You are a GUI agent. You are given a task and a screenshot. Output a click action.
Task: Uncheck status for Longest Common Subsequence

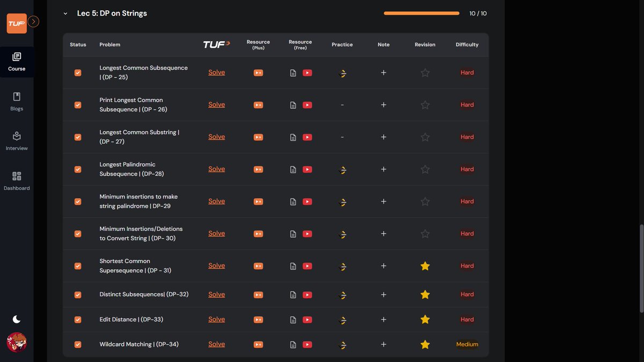(x=78, y=73)
